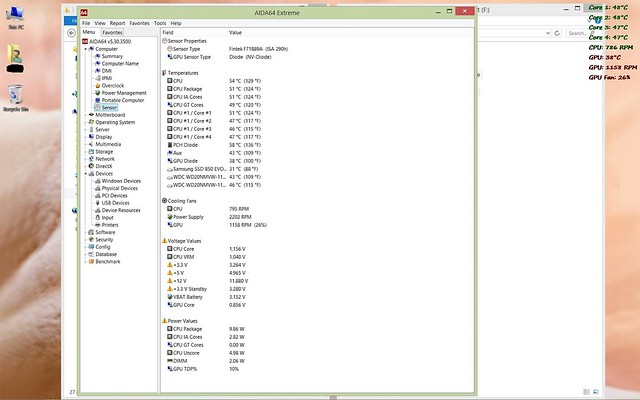
Task: Open the File menu
Action: [x=86, y=23]
